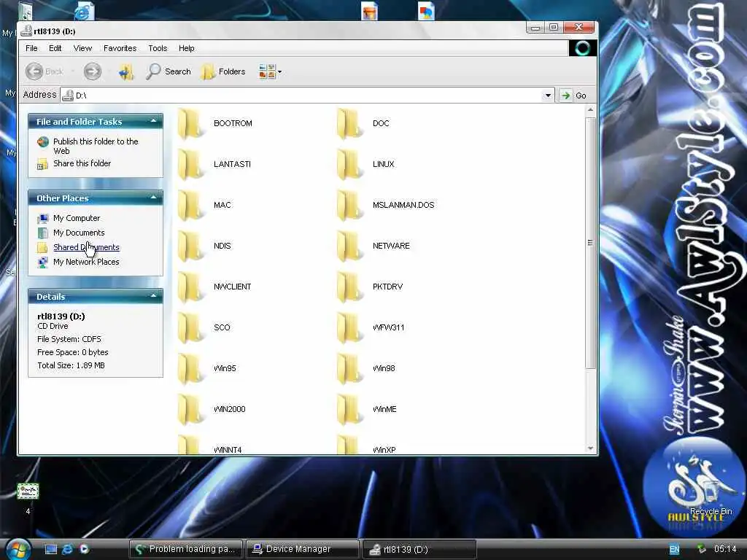Open the Edit menu
The height and width of the screenshot is (560, 747).
coord(55,48)
